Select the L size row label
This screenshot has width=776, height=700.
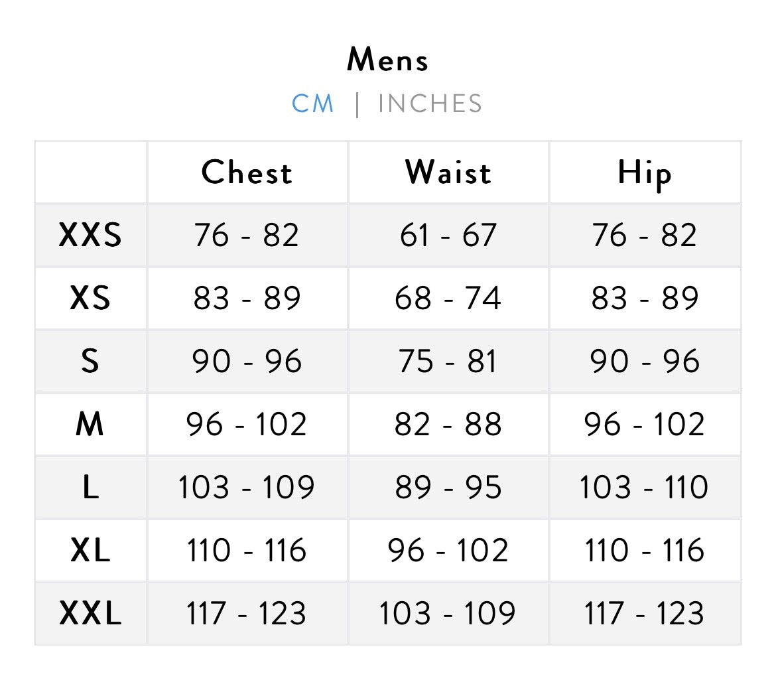(90, 487)
